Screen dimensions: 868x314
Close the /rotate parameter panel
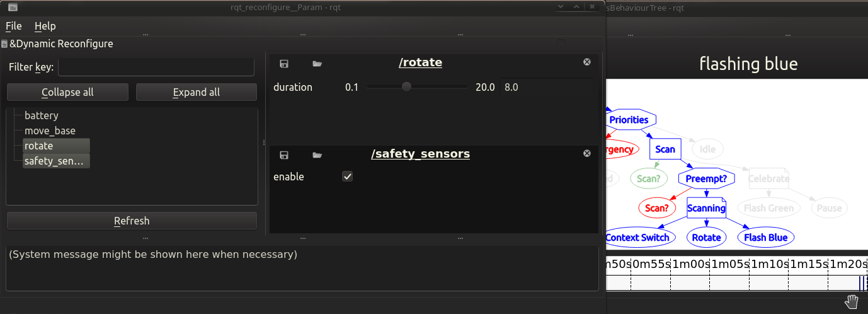587,62
